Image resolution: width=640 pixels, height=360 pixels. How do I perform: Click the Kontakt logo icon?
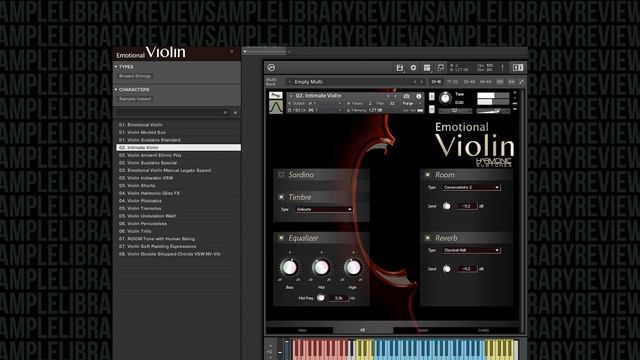click(x=271, y=67)
